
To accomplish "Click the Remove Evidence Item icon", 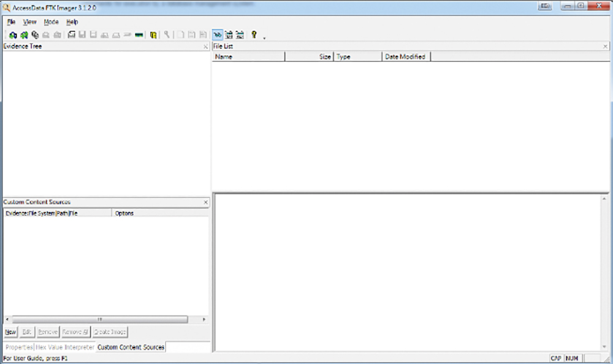I will (46, 35).
